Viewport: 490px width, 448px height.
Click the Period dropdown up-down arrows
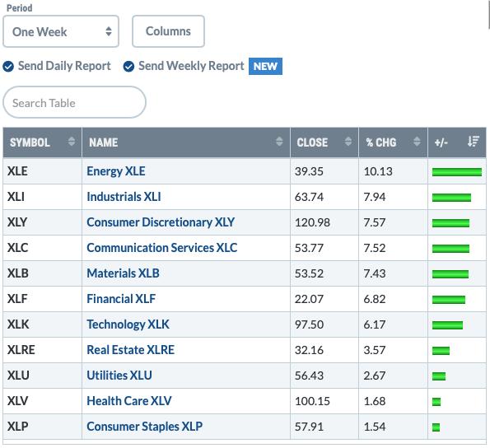click(109, 31)
